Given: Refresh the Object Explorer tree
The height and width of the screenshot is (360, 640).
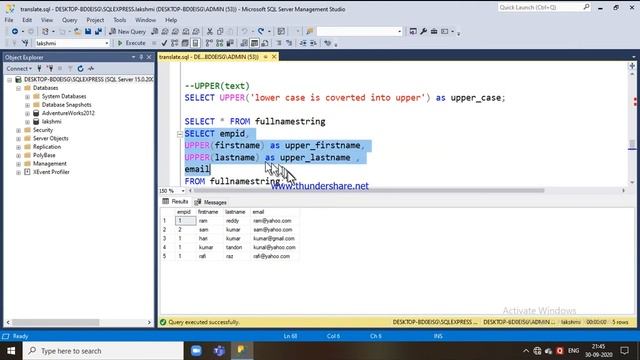Looking at the screenshot, I should [x=80, y=69].
